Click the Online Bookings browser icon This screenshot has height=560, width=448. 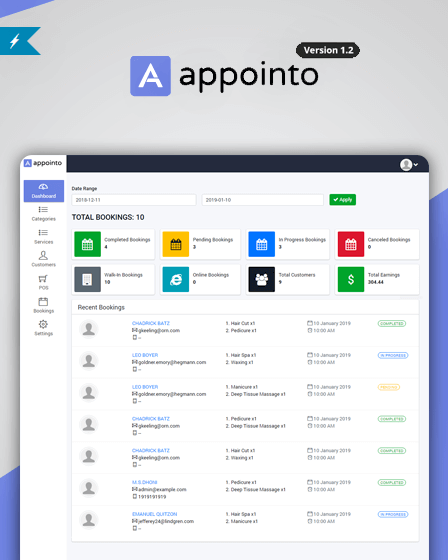click(x=176, y=279)
